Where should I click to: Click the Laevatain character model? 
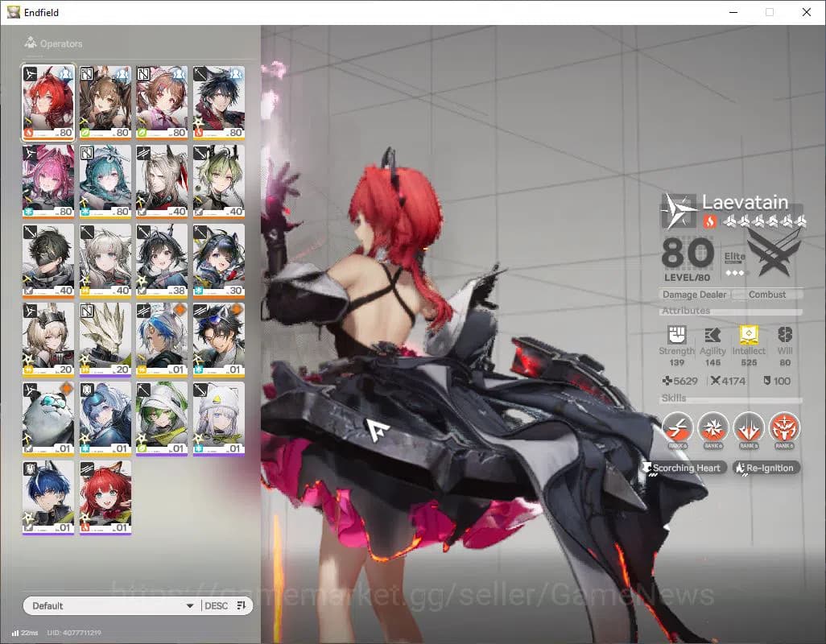[421, 369]
